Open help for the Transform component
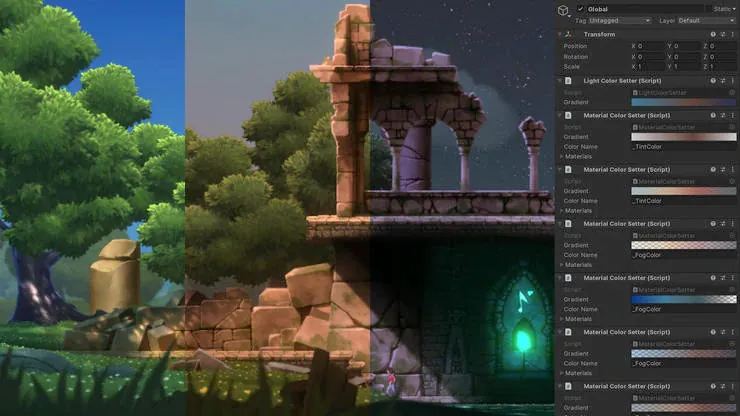 pos(713,34)
